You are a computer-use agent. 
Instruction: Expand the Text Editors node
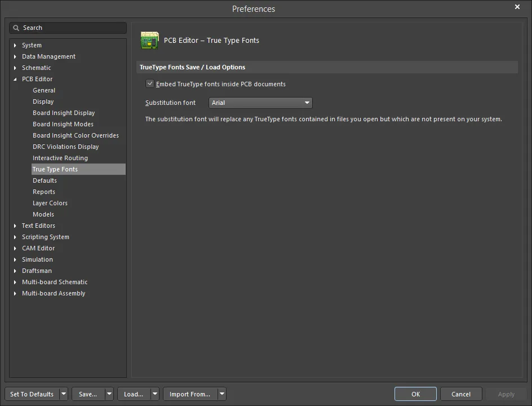click(15, 226)
